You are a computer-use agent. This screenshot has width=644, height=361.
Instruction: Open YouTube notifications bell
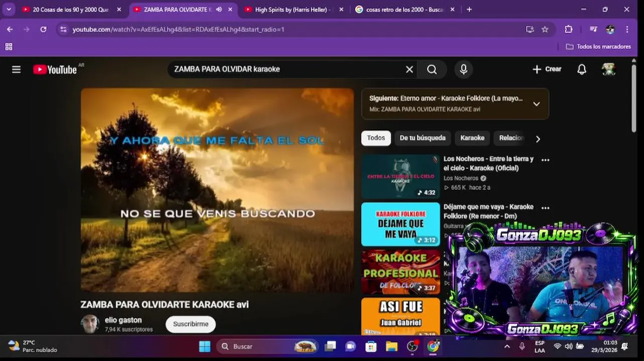(582, 69)
